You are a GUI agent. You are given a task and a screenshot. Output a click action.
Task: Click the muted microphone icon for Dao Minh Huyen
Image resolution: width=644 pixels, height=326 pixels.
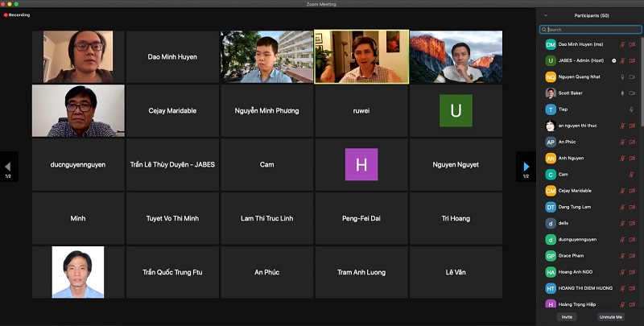(622, 44)
